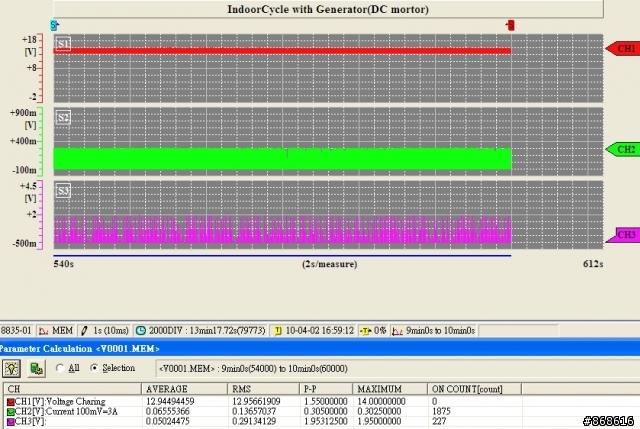This screenshot has height=429, width=640.
Task: Click the CH2 green color swatch in table
Action: (11, 412)
